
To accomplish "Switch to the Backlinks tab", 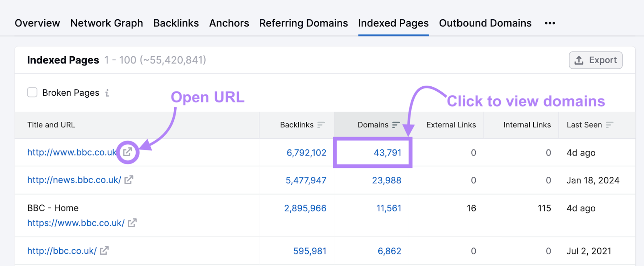I will click(x=176, y=23).
